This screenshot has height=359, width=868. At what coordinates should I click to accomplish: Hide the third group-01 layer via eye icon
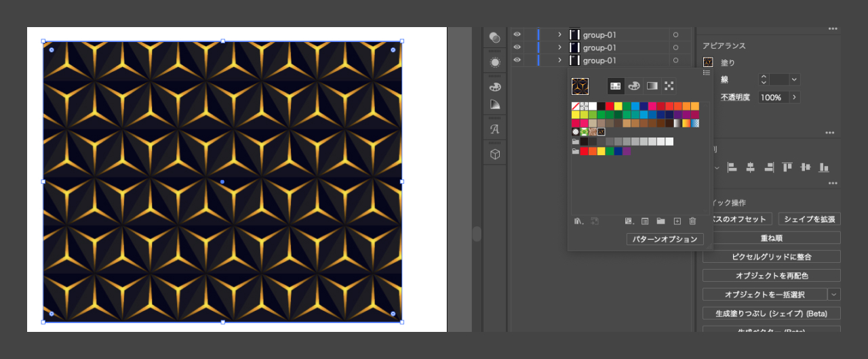(517, 60)
